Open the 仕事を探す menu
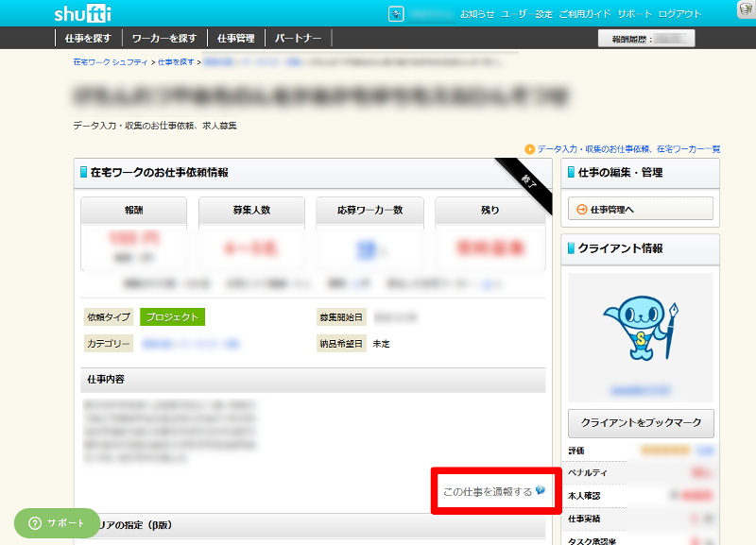 89,39
